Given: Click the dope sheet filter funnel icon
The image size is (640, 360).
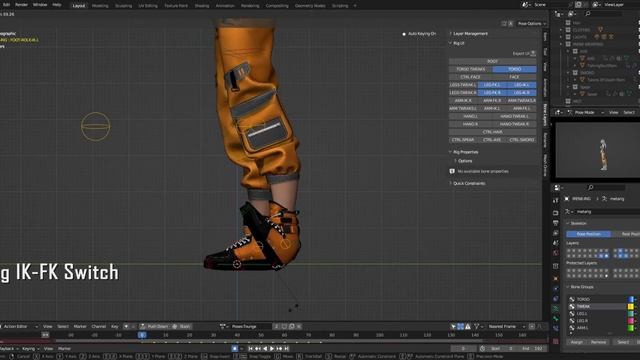Looking at the screenshot, I should pyautogui.click(x=476, y=327).
